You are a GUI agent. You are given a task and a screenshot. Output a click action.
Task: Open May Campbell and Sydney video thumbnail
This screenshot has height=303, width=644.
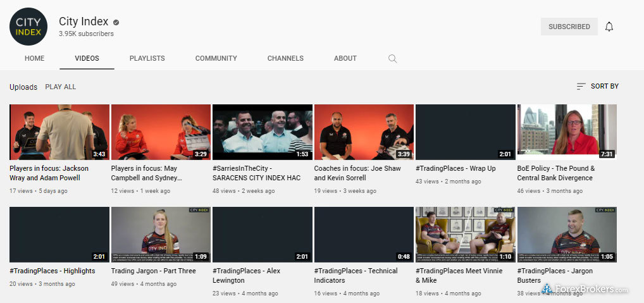(x=161, y=132)
